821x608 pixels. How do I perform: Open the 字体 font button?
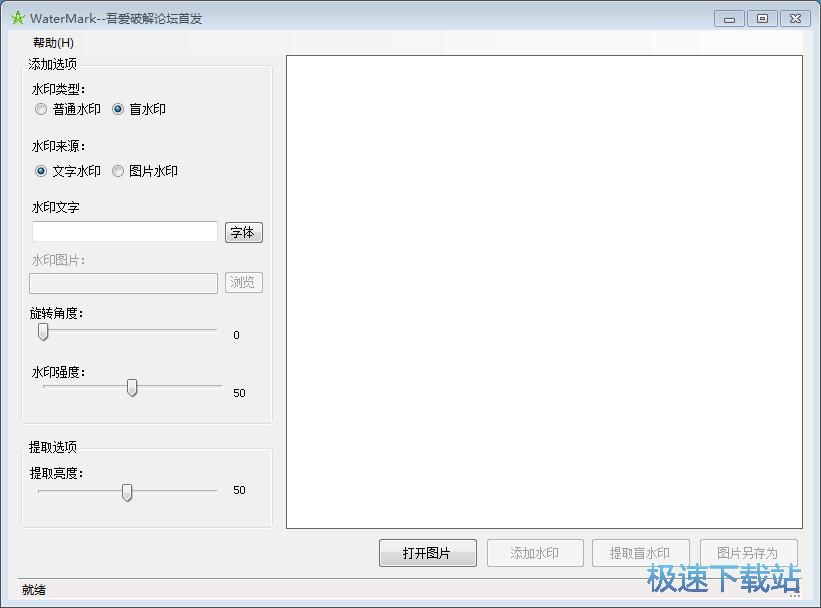point(243,232)
